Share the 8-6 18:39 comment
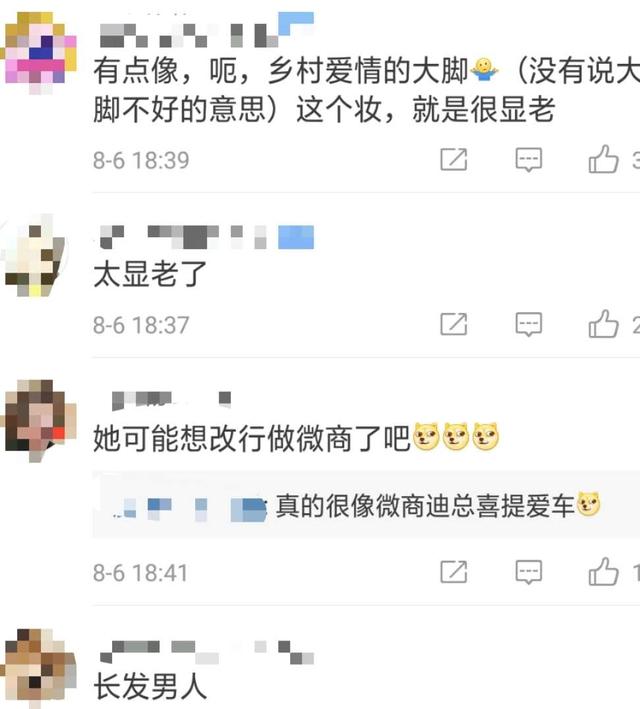640x709 pixels. tap(454, 159)
